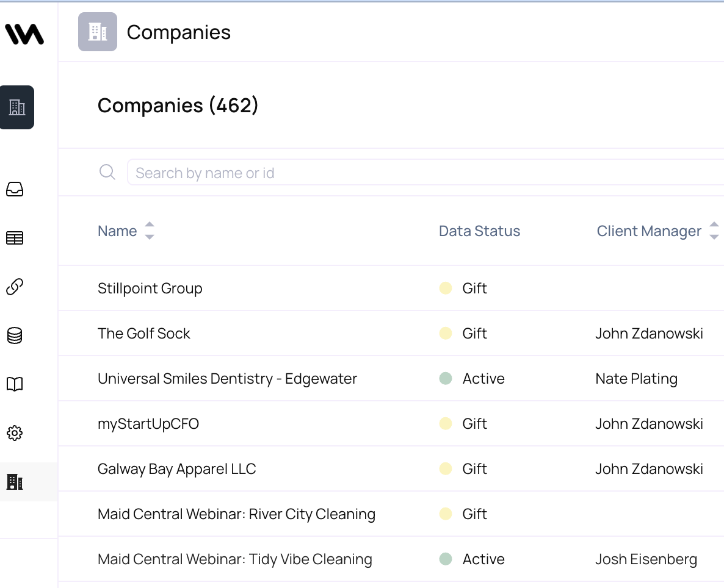Open the open-book icon in the sidebar

pyautogui.click(x=15, y=384)
